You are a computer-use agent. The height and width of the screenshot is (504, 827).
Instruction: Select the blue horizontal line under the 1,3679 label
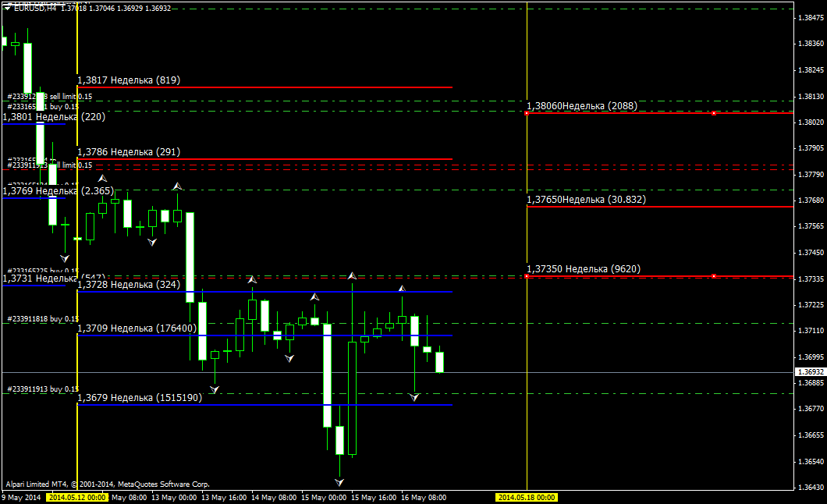264,405
